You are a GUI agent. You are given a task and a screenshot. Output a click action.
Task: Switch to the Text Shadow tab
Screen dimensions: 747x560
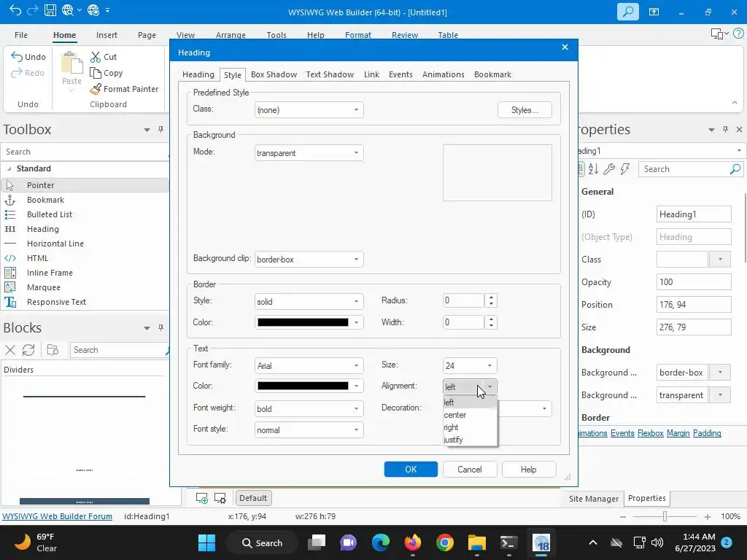330,74
